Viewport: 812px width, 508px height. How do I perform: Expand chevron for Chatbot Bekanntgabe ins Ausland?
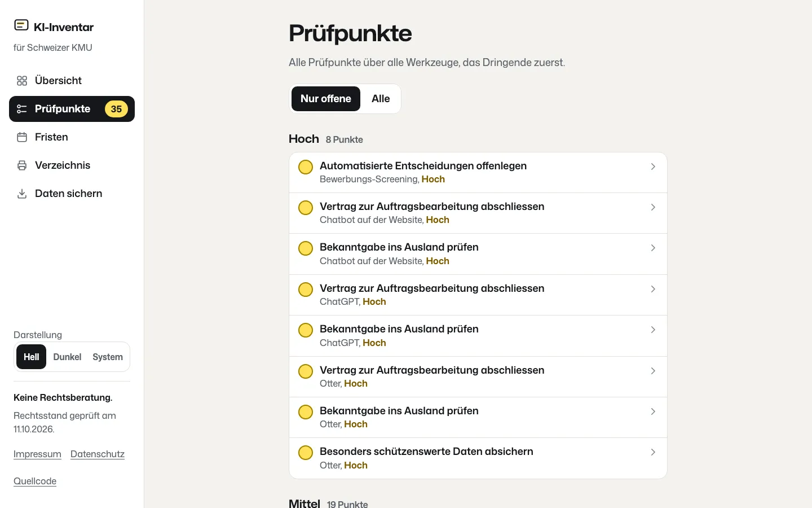coord(653,248)
